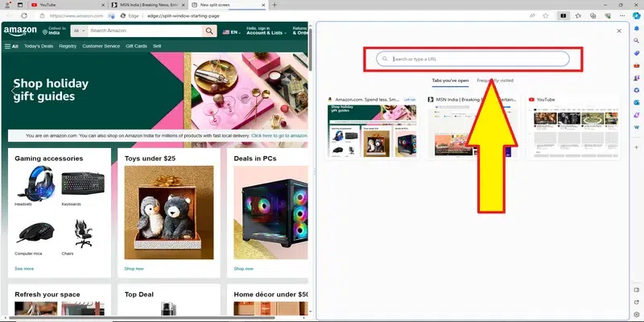Open the sidebar Microsoft 365 icon
The width and height of the screenshot is (644, 322).
coord(637,90)
